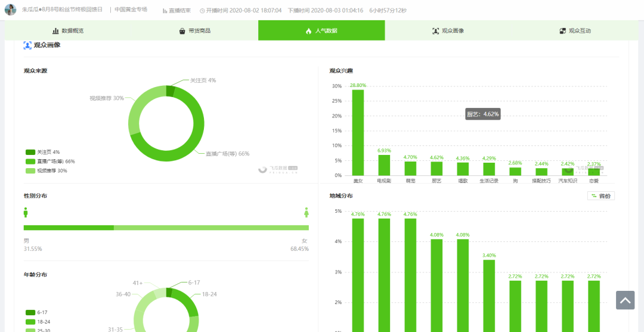Click the female segment of gender bar
This screenshot has height=332, width=644.
211,228
